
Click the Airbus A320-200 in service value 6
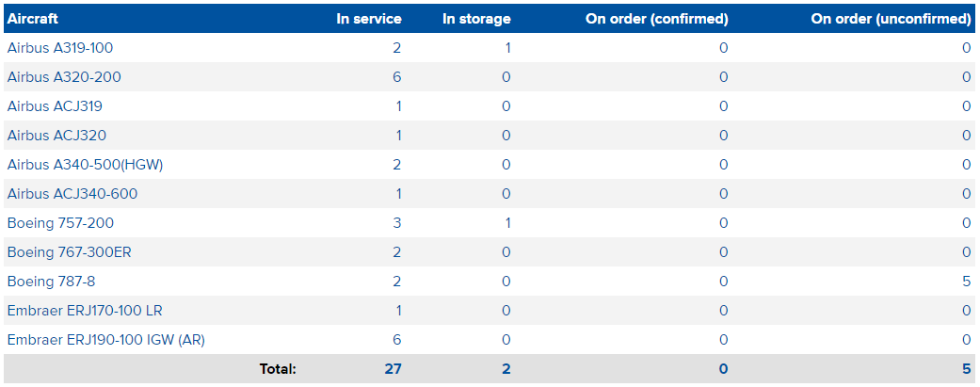pyautogui.click(x=397, y=77)
